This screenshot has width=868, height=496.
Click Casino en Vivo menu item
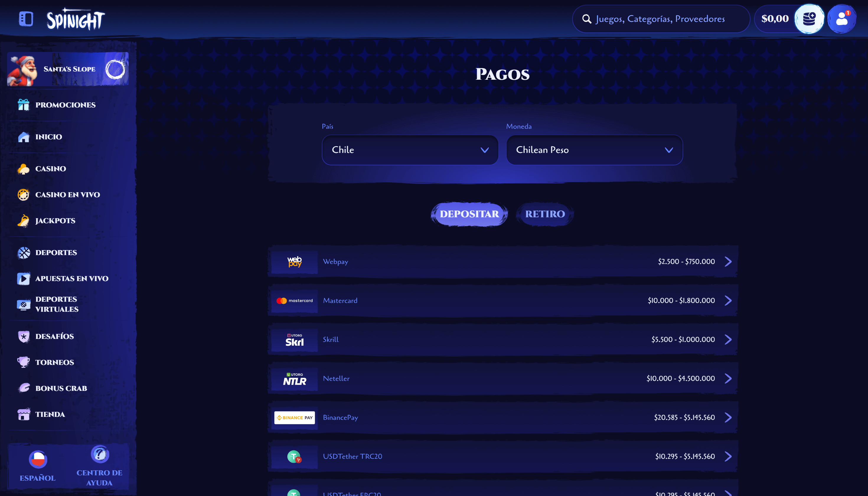(67, 194)
